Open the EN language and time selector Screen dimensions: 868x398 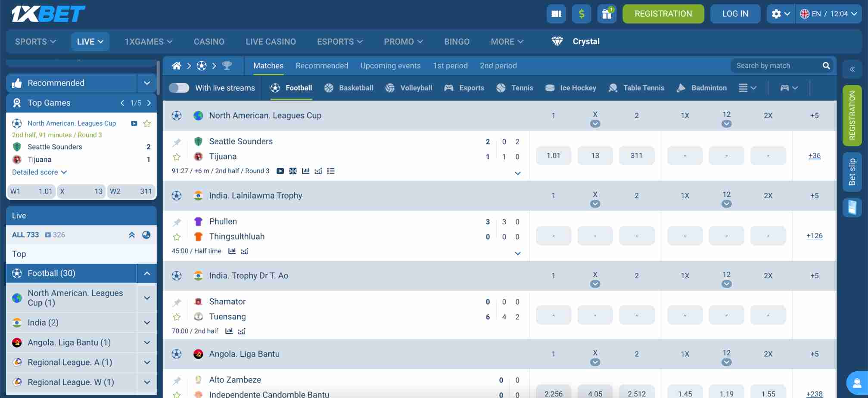coord(829,14)
